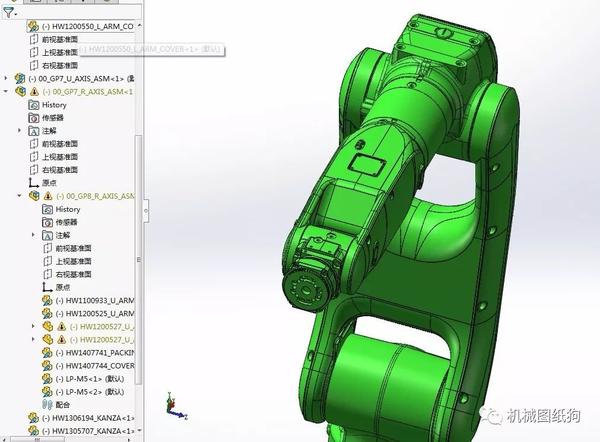Click the History folder icon under 00_GP7_R_AXIS_ASM
The width and height of the screenshot is (600, 442).
[34, 104]
